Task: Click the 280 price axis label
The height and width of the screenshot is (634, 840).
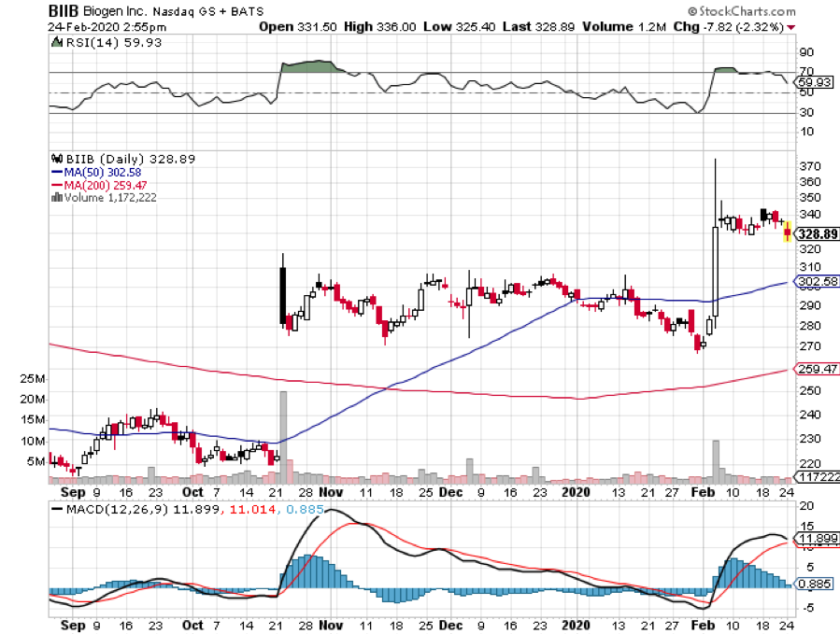Action: coord(809,326)
